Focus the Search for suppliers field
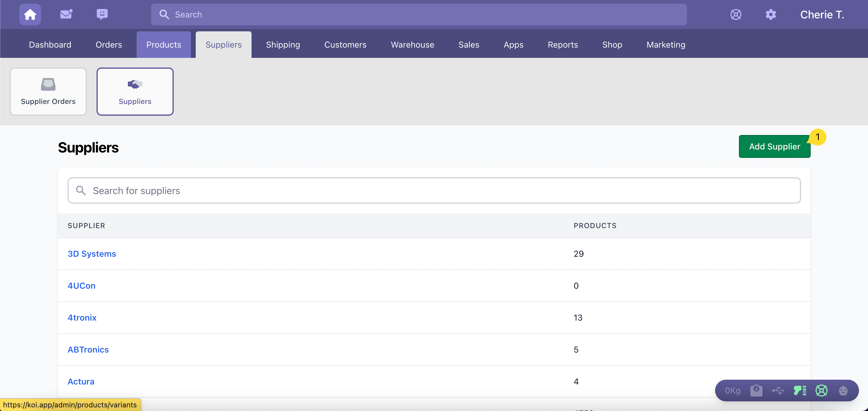The image size is (868, 411). pyautogui.click(x=434, y=190)
